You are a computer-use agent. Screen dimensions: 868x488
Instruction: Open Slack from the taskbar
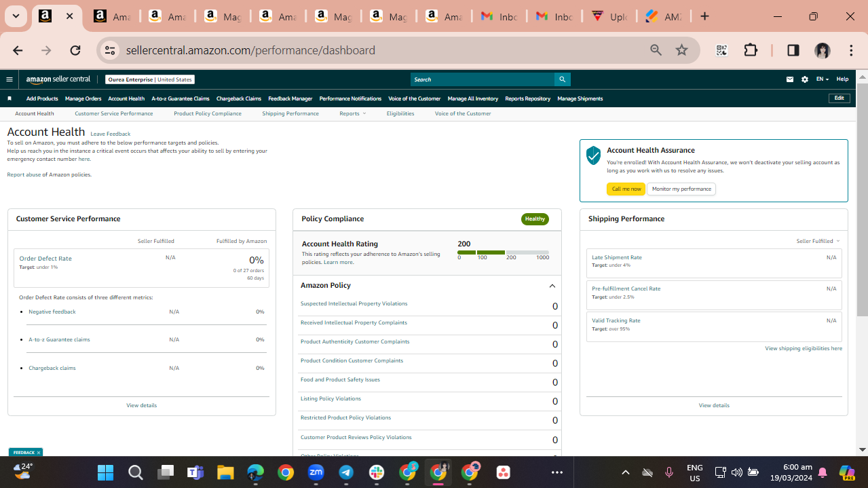click(x=377, y=472)
